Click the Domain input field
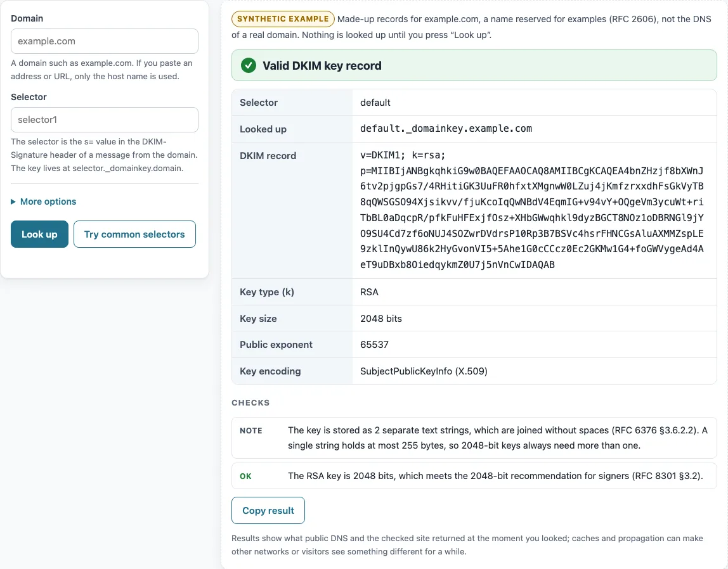 click(105, 41)
